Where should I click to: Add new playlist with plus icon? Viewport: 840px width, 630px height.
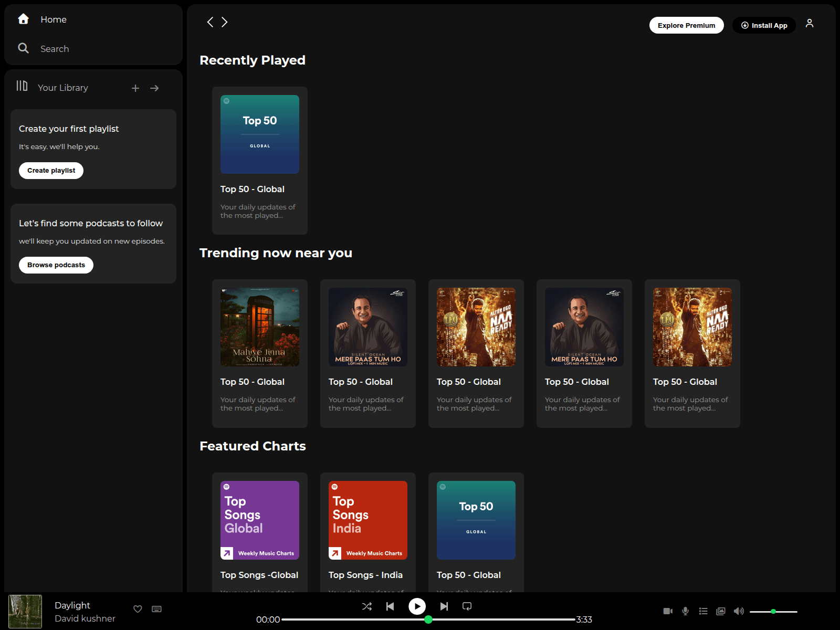pyautogui.click(x=135, y=88)
